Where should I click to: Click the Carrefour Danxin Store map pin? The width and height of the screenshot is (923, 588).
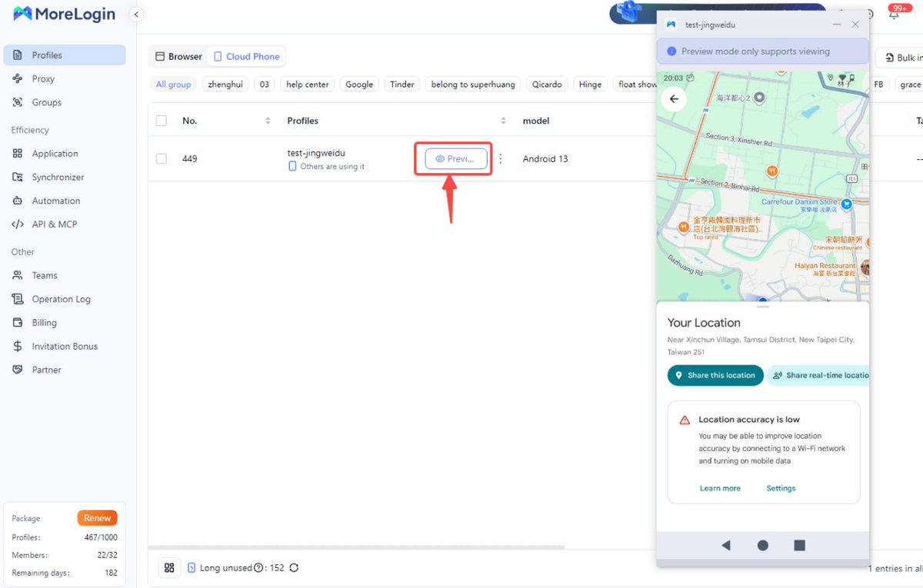point(846,204)
